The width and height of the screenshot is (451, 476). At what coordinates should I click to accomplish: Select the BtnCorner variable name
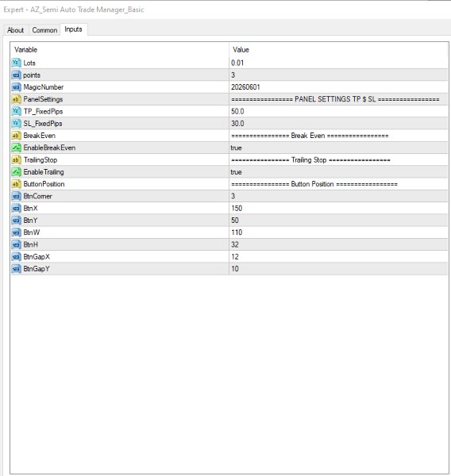click(37, 196)
